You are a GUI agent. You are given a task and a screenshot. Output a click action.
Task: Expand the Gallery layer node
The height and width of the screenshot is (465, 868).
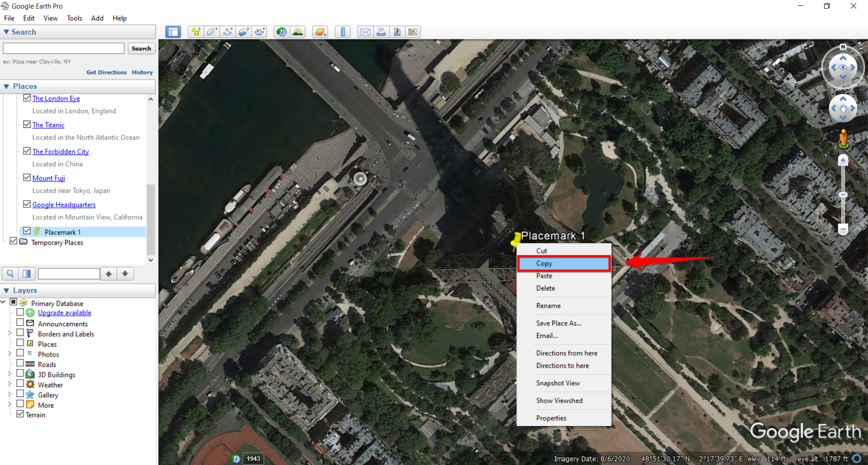(x=9, y=394)
